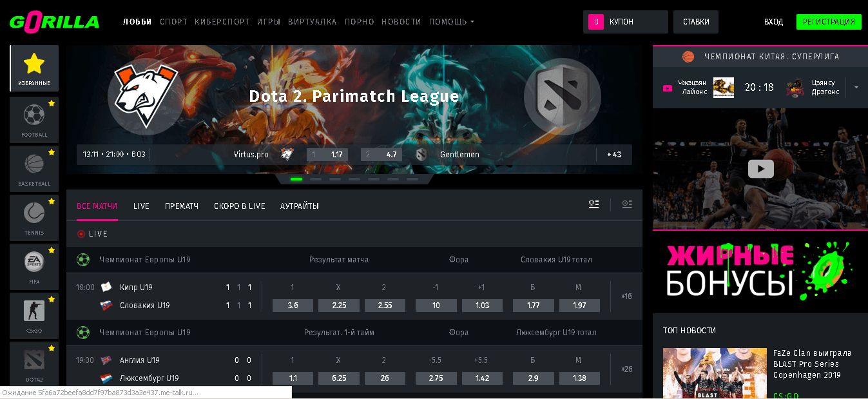Open the Виртуалка menu item
Viewport: 868px width, 399px height.
[x=313, y=22]
